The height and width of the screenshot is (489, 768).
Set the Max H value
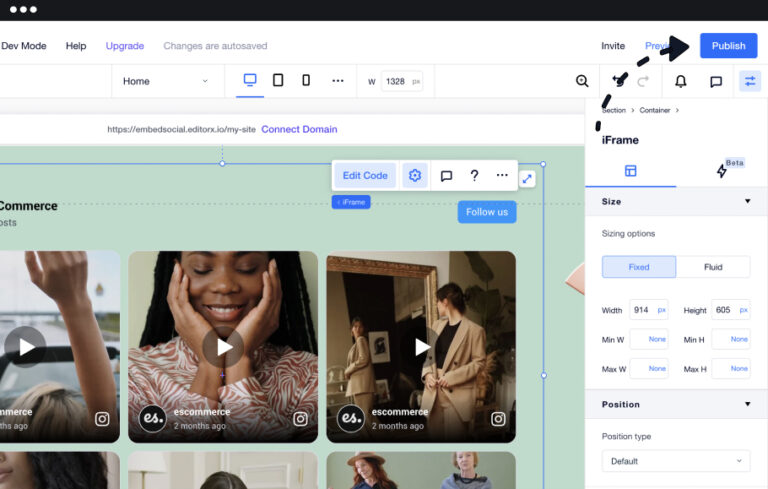pos(730,368)
